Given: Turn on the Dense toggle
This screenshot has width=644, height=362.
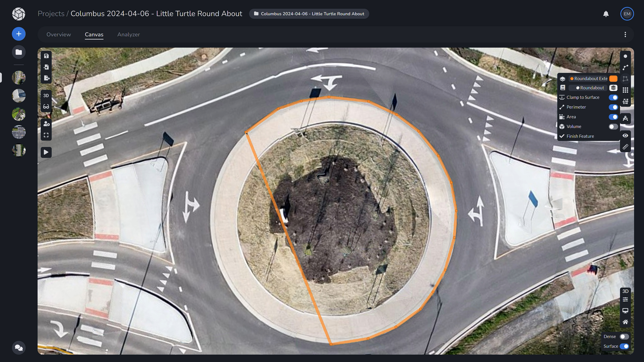Looking at the screenshot, I should coord(624,337).
